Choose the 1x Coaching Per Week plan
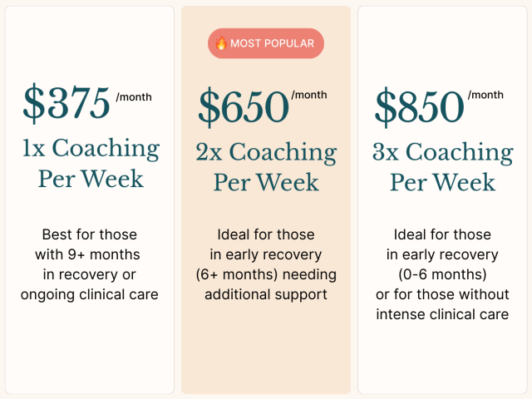Image resolution: width=532 pixels, height=399 pixels. click(x=91, y=163)
